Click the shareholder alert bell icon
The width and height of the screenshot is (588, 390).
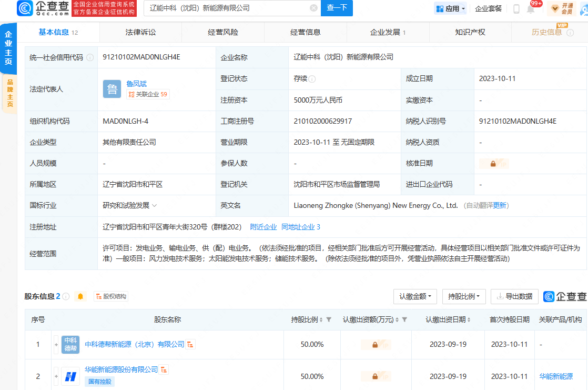click(x=80, y=296)
